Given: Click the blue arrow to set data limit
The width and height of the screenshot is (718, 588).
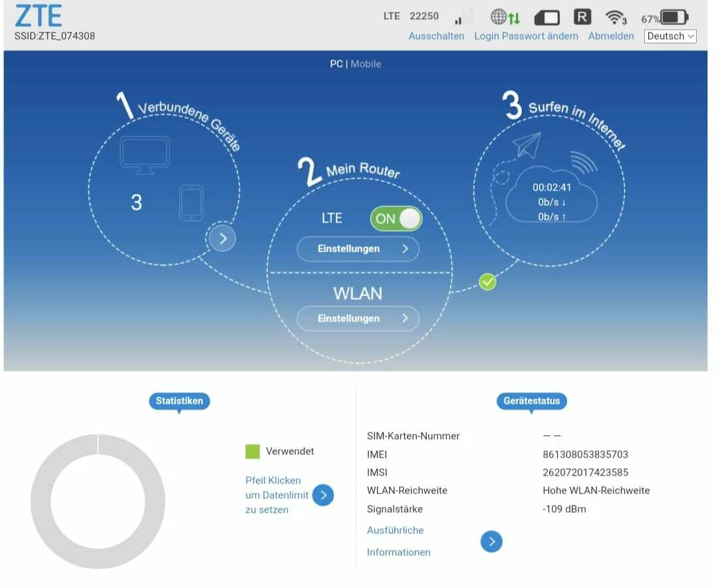Looking at the screenshot, I should point(323,495).
